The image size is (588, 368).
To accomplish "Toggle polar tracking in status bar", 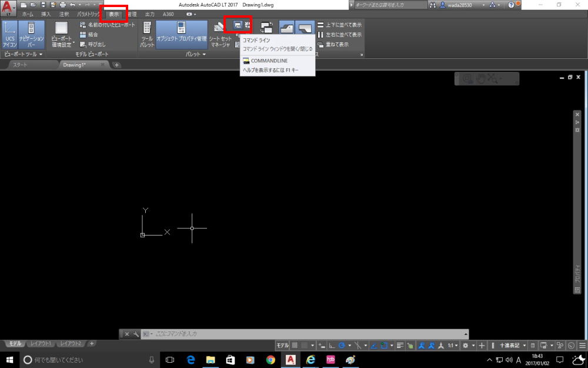I will click(x=342, y=346).
